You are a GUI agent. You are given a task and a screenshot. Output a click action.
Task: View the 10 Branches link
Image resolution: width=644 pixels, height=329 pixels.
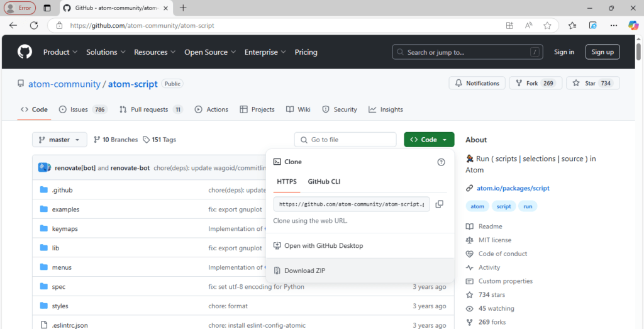click(x=116, y=140)
